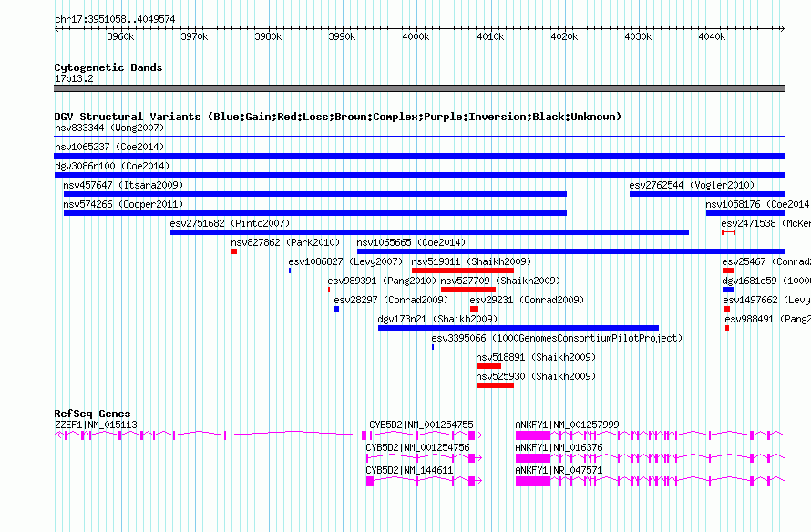Click the esv25467 red loss marker

[x=728, y=271]
